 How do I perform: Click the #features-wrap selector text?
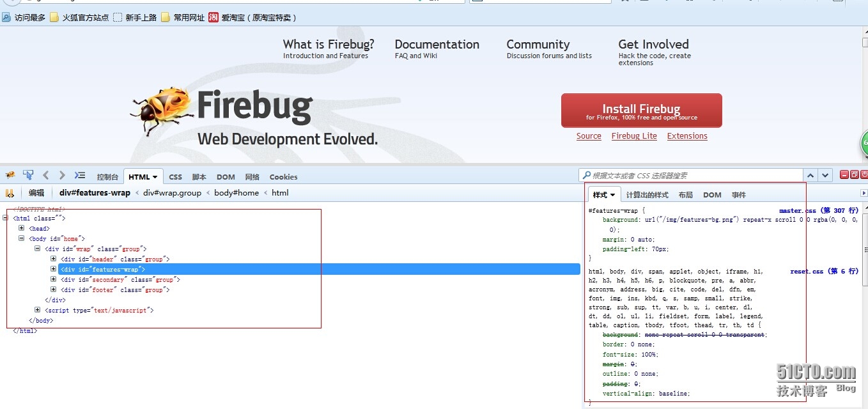pyautogui.click(x=613, y=210)
